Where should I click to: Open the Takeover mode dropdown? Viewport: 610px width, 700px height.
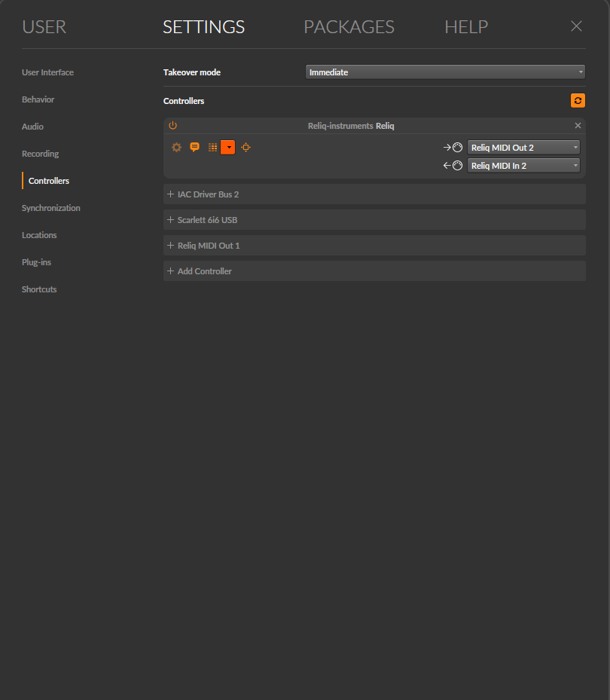coord(444,72)
